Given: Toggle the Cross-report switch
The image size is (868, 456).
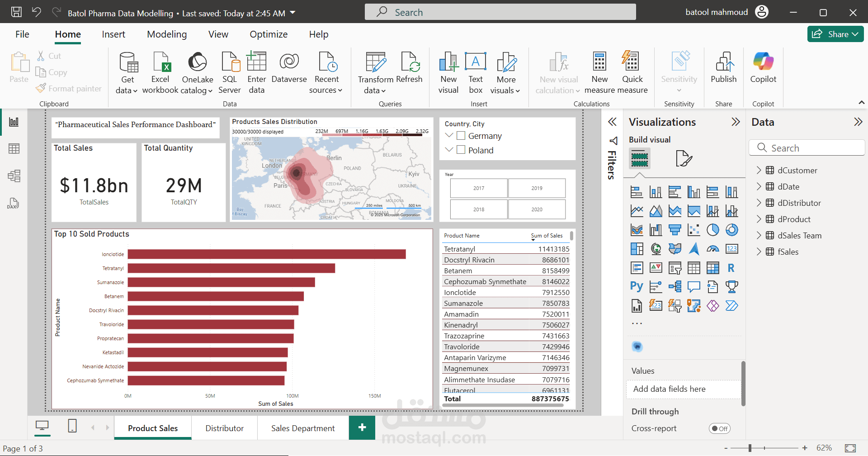Looking at the screenshot, I should [x=720, y=428].
